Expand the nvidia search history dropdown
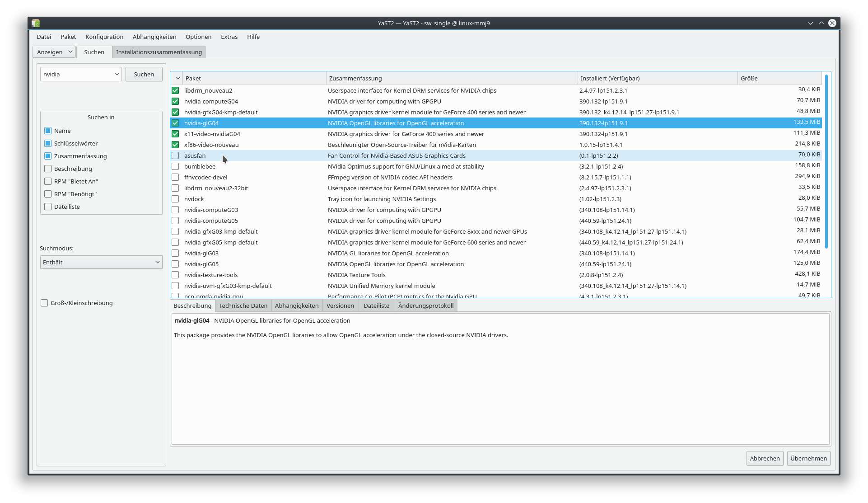Viewport: 868px width, 503px height. click(x=117, y=74)
